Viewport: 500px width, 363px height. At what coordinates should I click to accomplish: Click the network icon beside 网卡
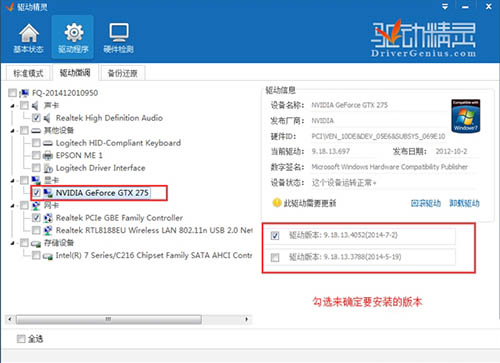pyautogui.click(x=36, y=205)
